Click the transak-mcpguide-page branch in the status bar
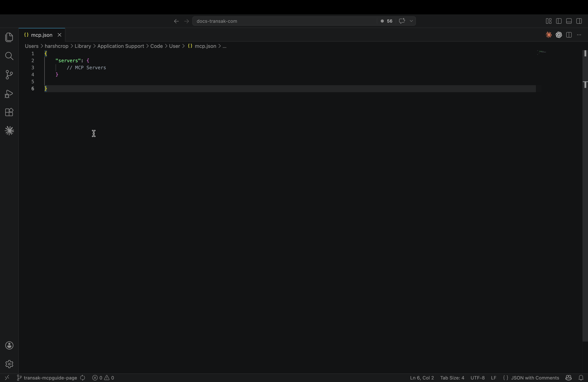This screenshot has width=588, height=382. click(50, 378)
